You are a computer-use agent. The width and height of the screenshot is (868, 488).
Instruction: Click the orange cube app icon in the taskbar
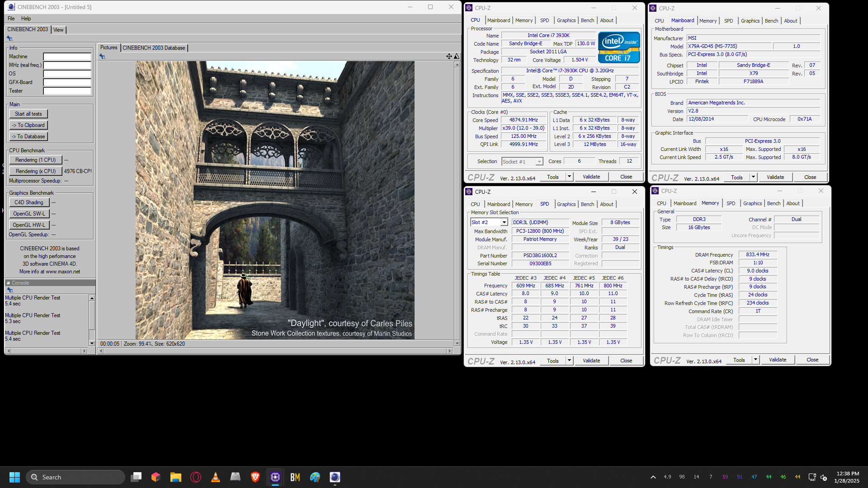tap(156, 477)
